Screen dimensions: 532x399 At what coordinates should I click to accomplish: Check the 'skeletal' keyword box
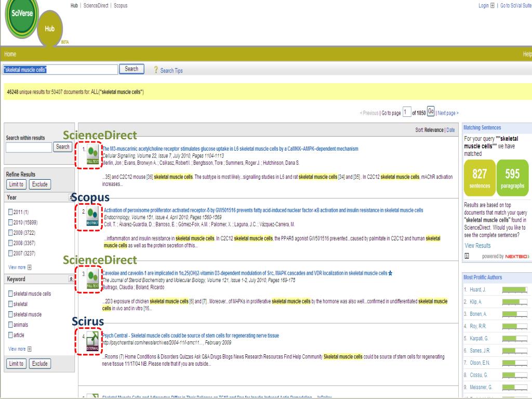click(10, 304)
